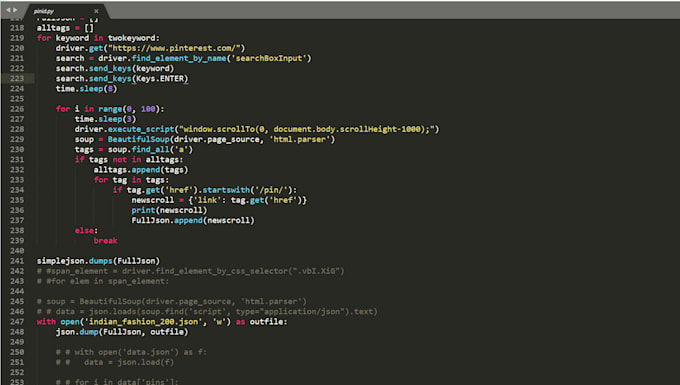Click "'html.parser'" string on line 229
The height and width of the screenshot is (385, 680).
[x=300, y=139]
